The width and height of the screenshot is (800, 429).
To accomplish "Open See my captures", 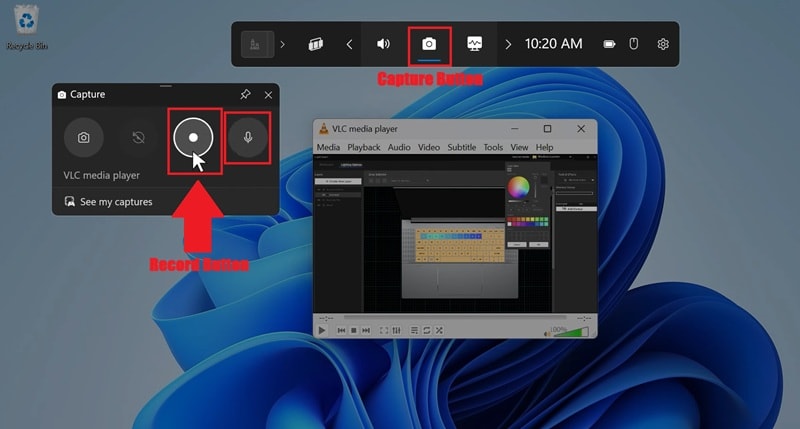I will [109, 201].
